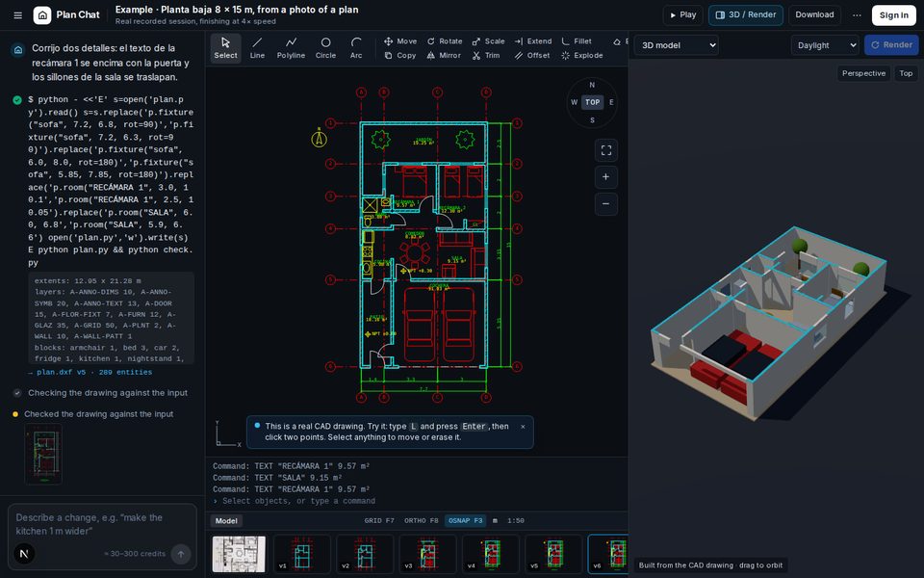Toggle the 3D / Render panel
The width and height of the screenshot is (924, 578).
point(745,14)
